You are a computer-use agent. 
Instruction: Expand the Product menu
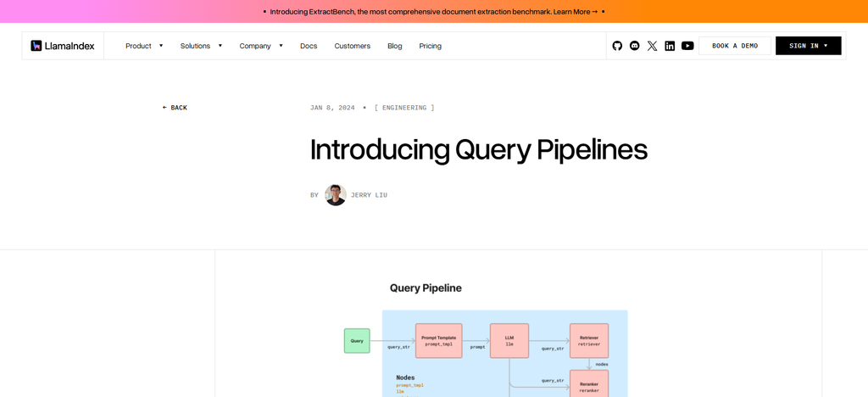[x=144, y=46]
